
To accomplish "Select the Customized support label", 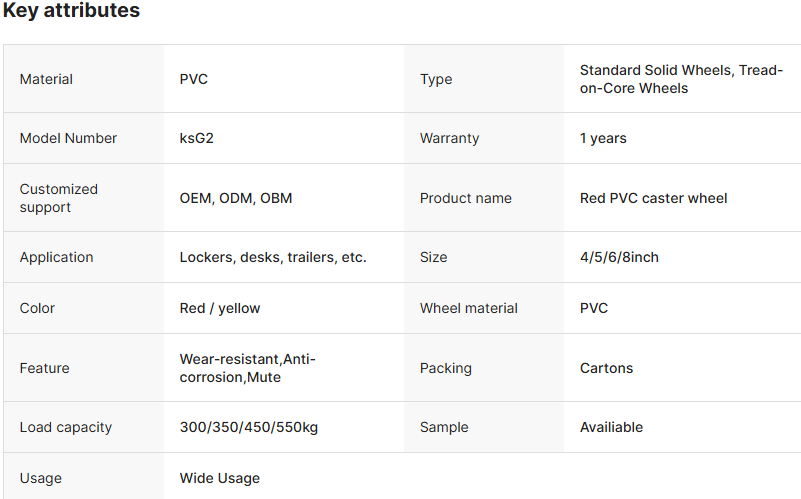I will coord(59,198).
